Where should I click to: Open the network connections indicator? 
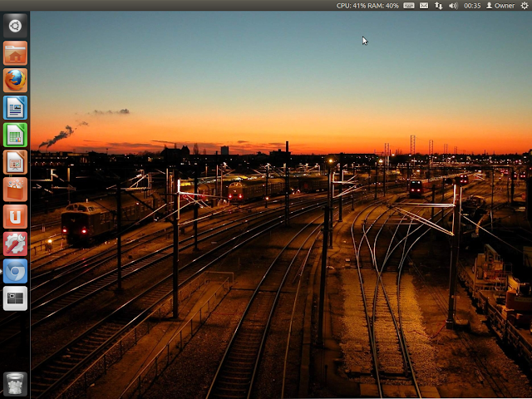[438, 6]
